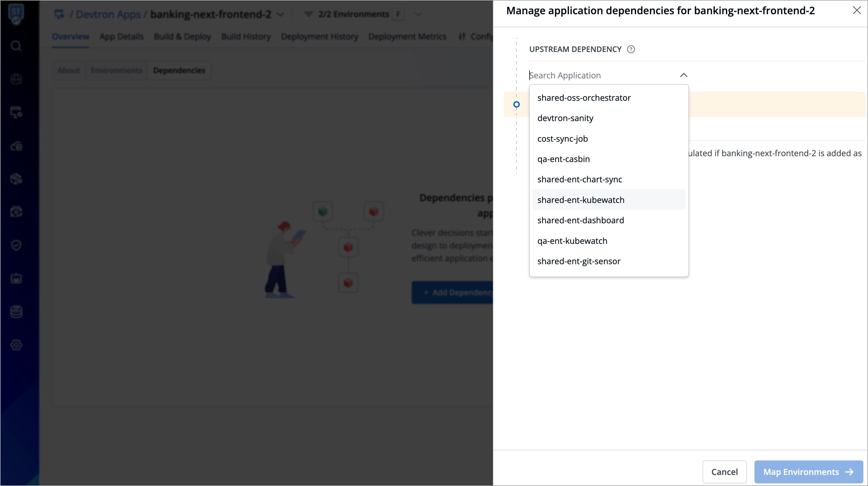Collapse the Search Application dropdown chevron
This screenshot has height=486, width=868.
683,75
